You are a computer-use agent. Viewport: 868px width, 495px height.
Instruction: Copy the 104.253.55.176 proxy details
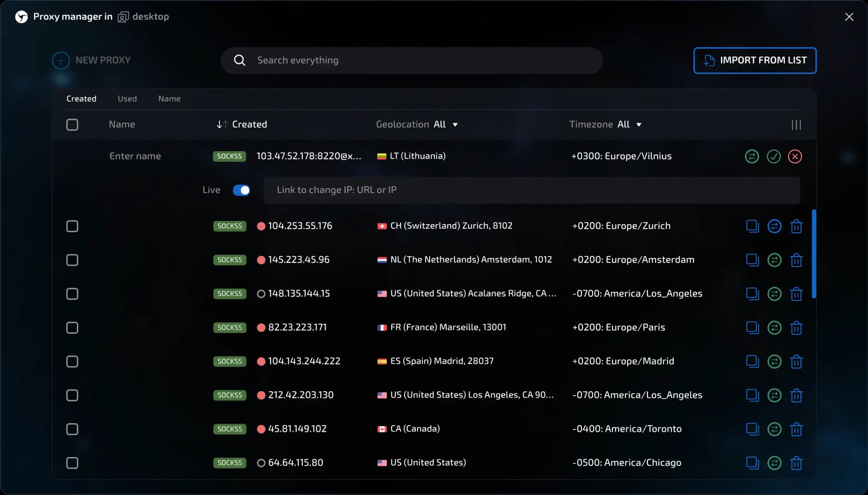(x=753, y=226)
